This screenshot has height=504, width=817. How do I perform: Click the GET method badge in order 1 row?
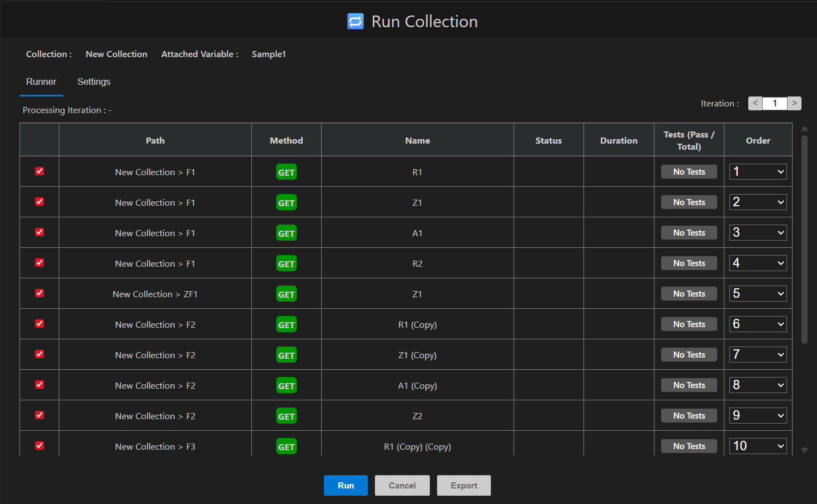[286, 172]
